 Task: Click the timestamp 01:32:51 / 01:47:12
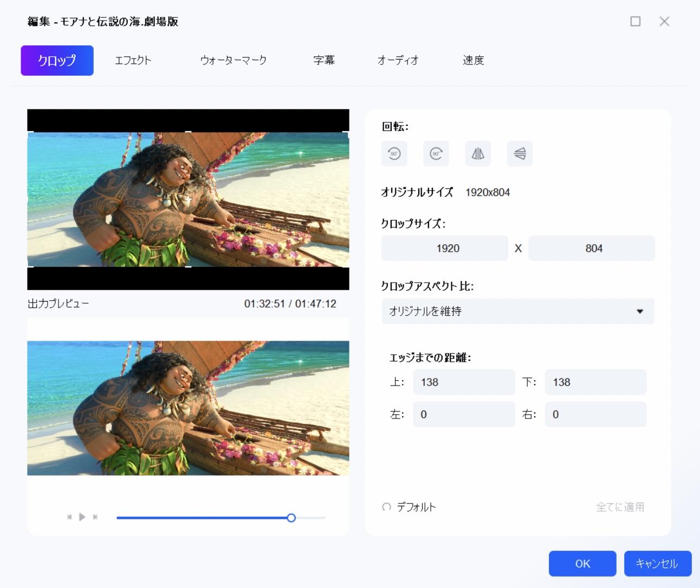click(290, 304)
